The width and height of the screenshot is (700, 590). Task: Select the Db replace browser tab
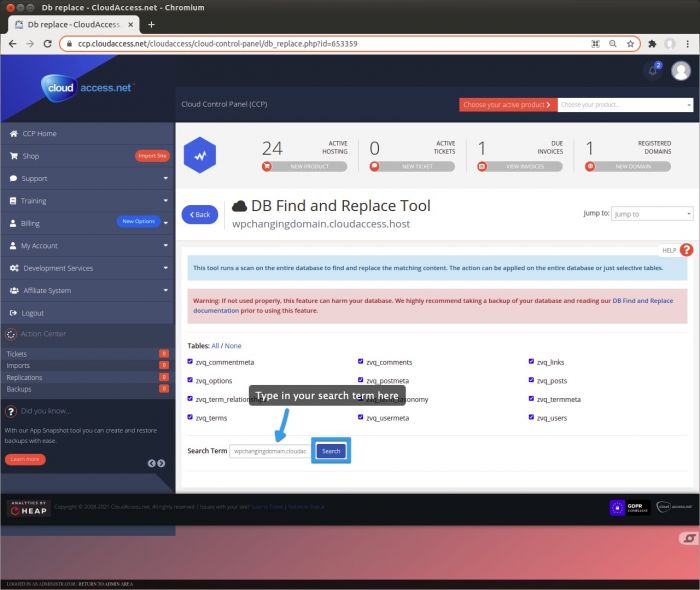click(74, 25)
